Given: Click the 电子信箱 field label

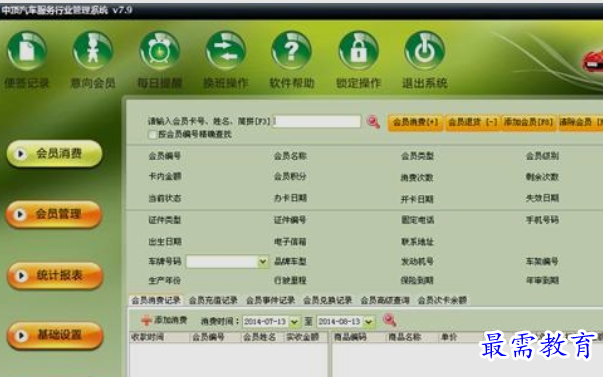Looking at the screenshot, I should click(x=290, y=242).
